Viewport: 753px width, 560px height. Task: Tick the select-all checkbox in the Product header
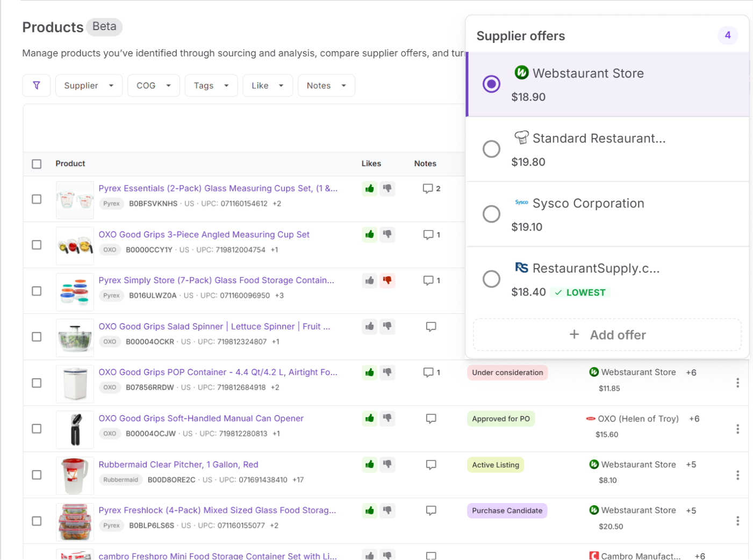[37, 164]
